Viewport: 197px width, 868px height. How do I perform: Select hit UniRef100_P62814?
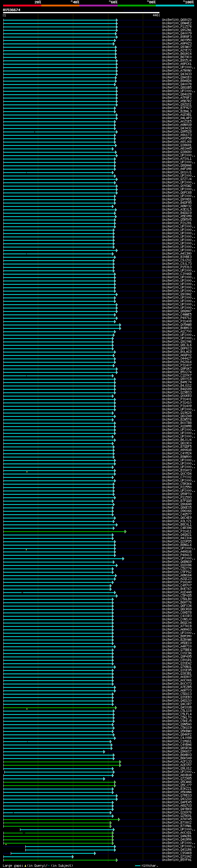(177, 362)
